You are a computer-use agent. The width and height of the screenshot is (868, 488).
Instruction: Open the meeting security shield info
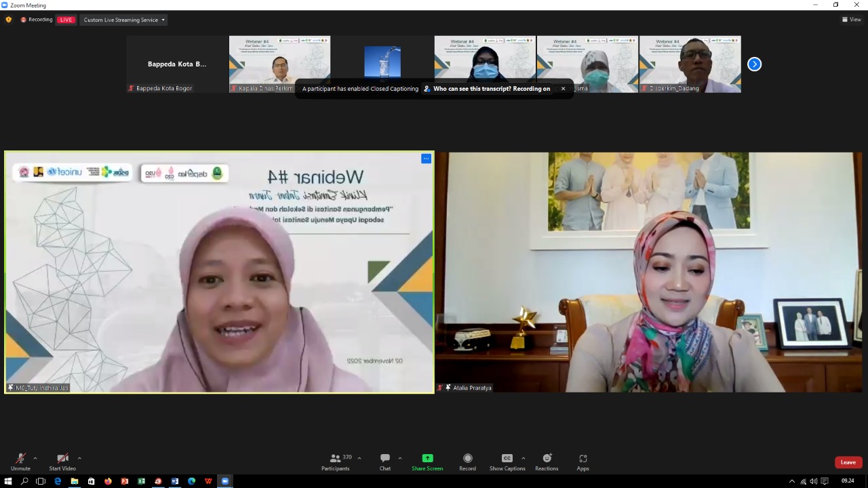point(8,20)
